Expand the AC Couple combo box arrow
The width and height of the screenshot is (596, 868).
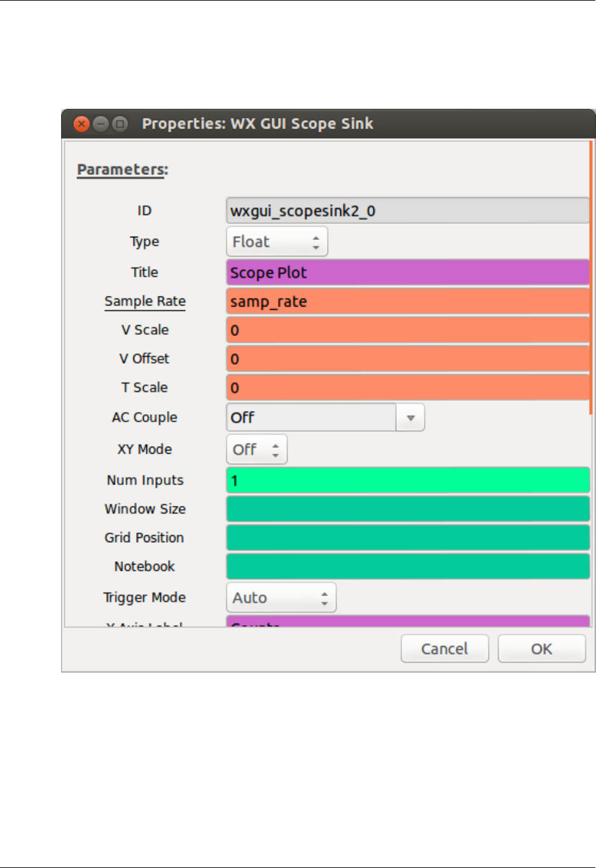(410, 418)
